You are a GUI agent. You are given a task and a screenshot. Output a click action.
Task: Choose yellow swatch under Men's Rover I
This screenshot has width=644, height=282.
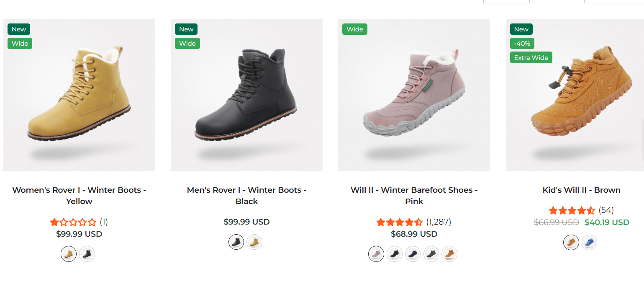coord(254,242)
